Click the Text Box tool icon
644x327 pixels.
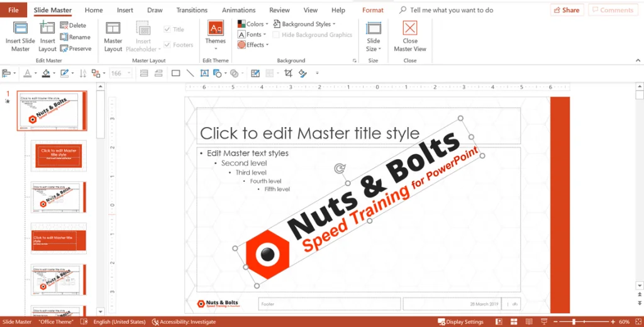tap(204, 73)
